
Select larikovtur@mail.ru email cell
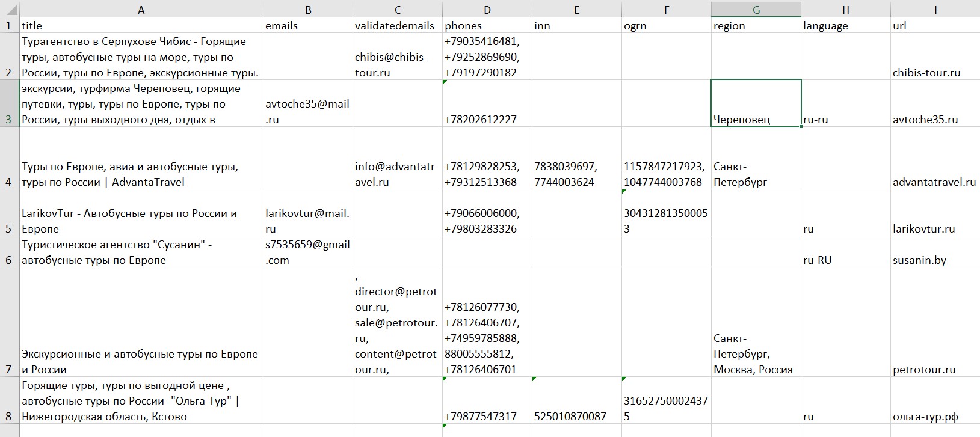[308, 213]
